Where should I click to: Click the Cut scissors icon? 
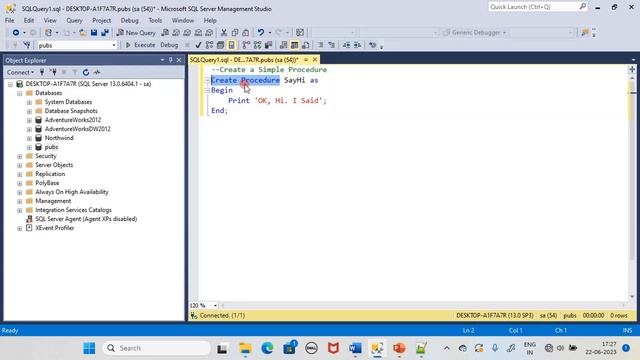(x=224, y=33)
